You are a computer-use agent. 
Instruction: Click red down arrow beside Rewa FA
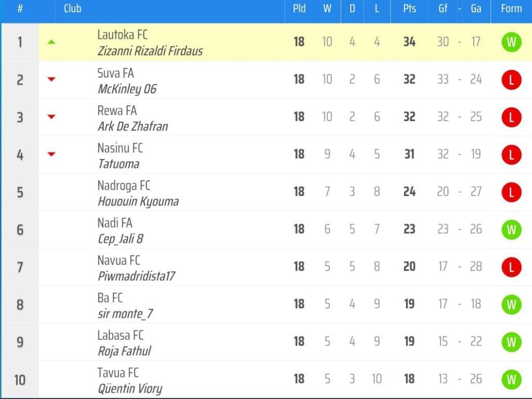[x=51, y=117]
